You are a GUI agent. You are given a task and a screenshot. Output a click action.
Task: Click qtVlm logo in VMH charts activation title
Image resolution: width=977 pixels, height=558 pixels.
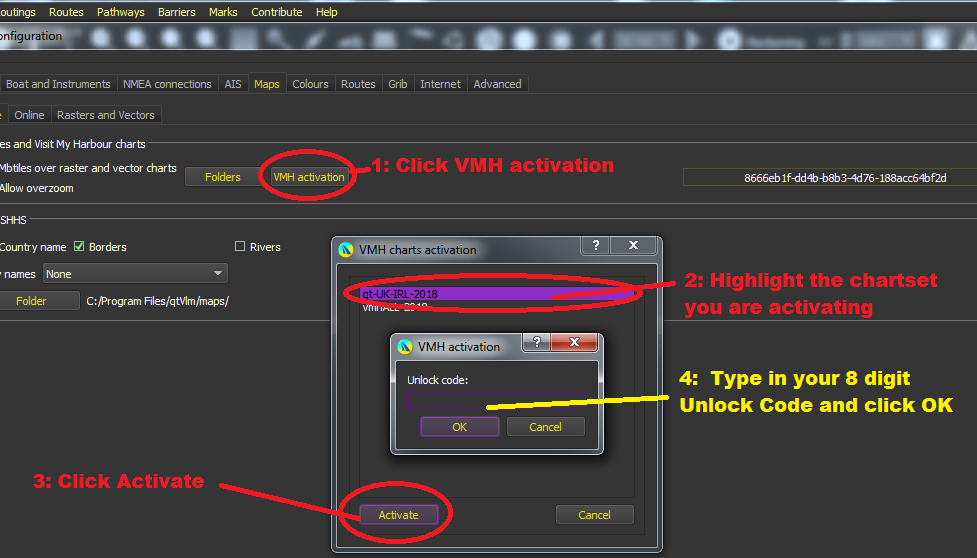346,250
